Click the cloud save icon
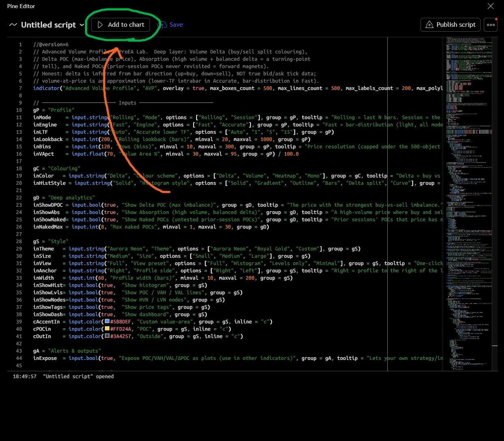 click(x=162, y=25)
